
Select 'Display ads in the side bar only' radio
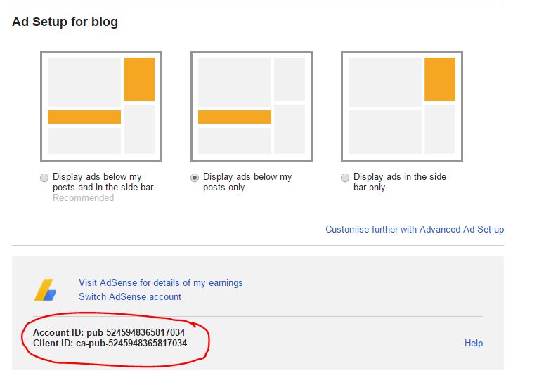(x=345, y=178)
